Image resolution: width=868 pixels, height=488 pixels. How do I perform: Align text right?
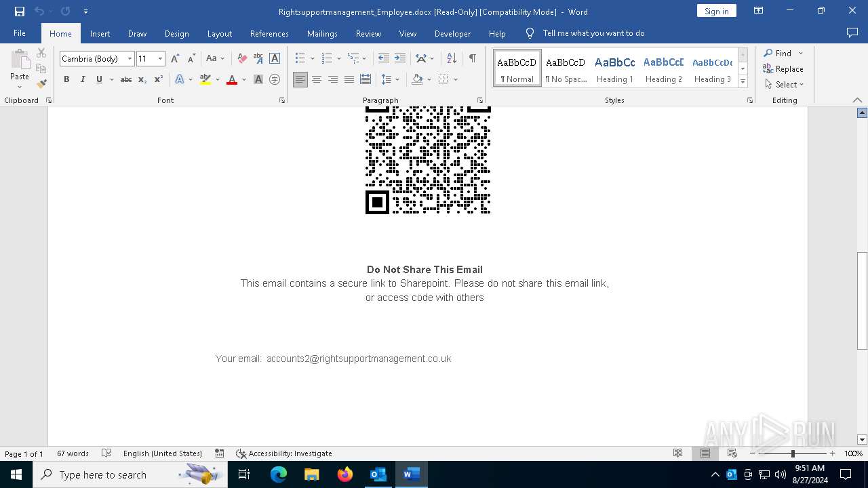333,79
